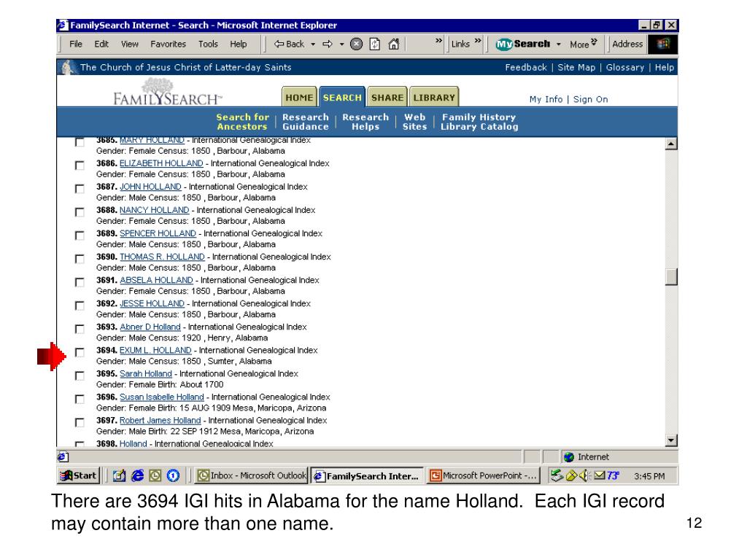Screen dimensions: 747x560
Task: Click the vertical scrollbar thumb
Action: 671,276
